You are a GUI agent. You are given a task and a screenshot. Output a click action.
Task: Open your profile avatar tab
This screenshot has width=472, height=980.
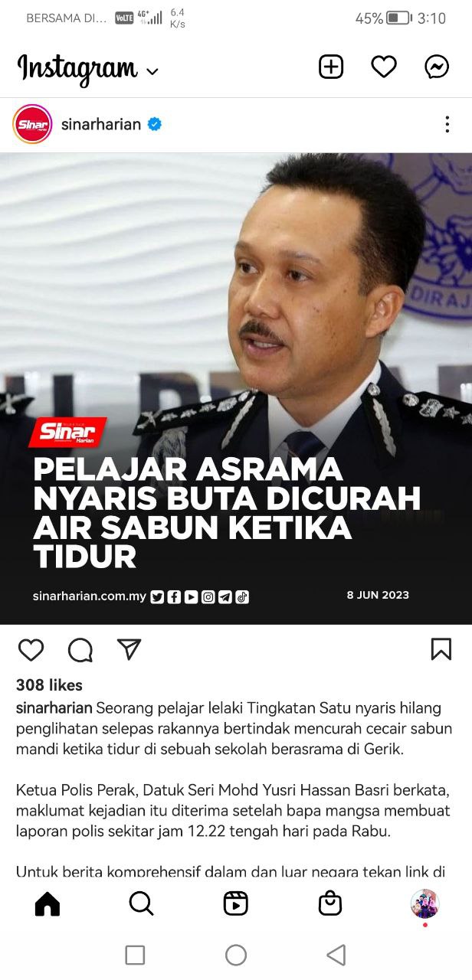(x=424, y=904)
